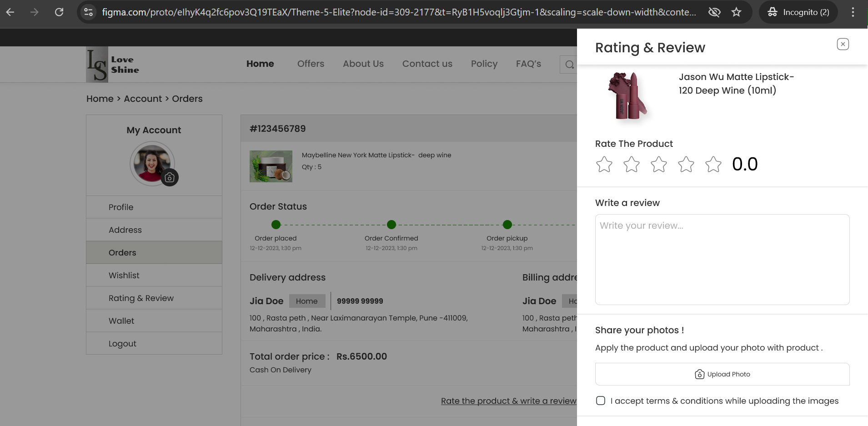Click the Order placed status dot
This screenshot has height=426, width=868.
(x=276, y=224)
